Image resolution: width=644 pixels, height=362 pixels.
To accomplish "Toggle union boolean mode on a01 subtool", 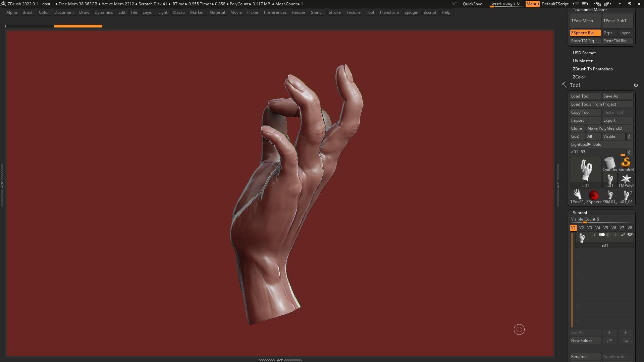I will pyautogui.click(x=602, y=235).
